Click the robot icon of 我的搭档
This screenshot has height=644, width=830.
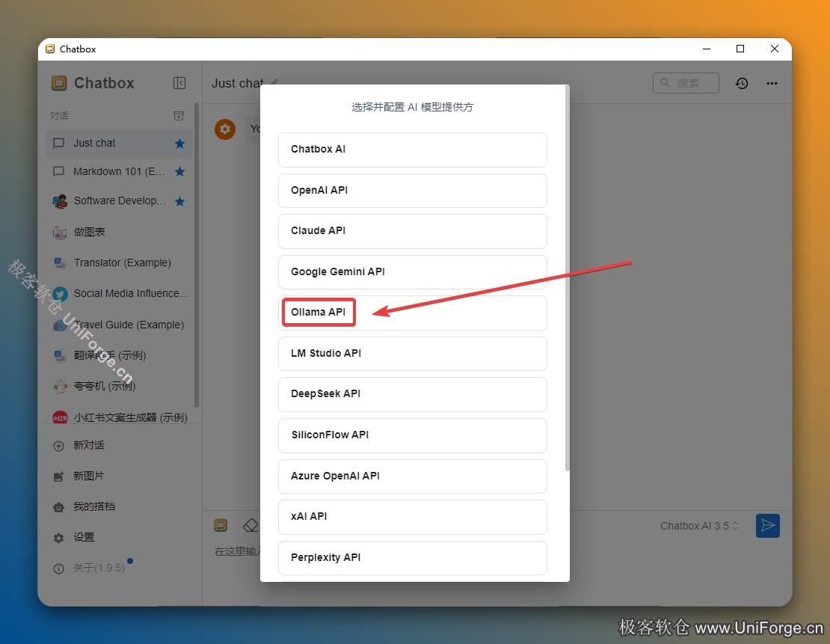click(x=59, y=507)
